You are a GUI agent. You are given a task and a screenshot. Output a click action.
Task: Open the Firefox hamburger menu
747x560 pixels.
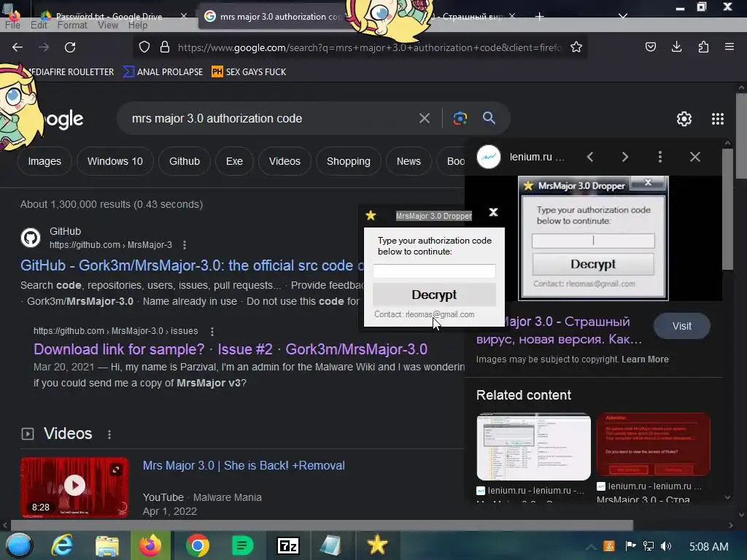(x=729, y=47)
